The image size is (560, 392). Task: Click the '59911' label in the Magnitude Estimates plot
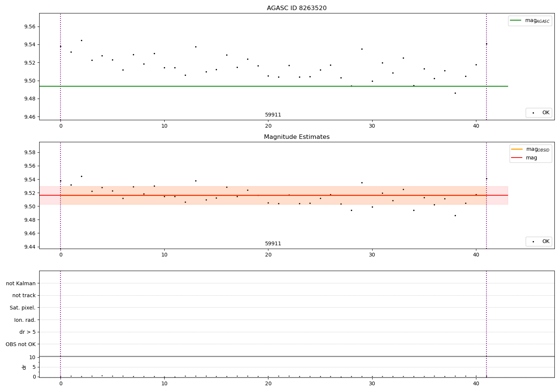273,243
